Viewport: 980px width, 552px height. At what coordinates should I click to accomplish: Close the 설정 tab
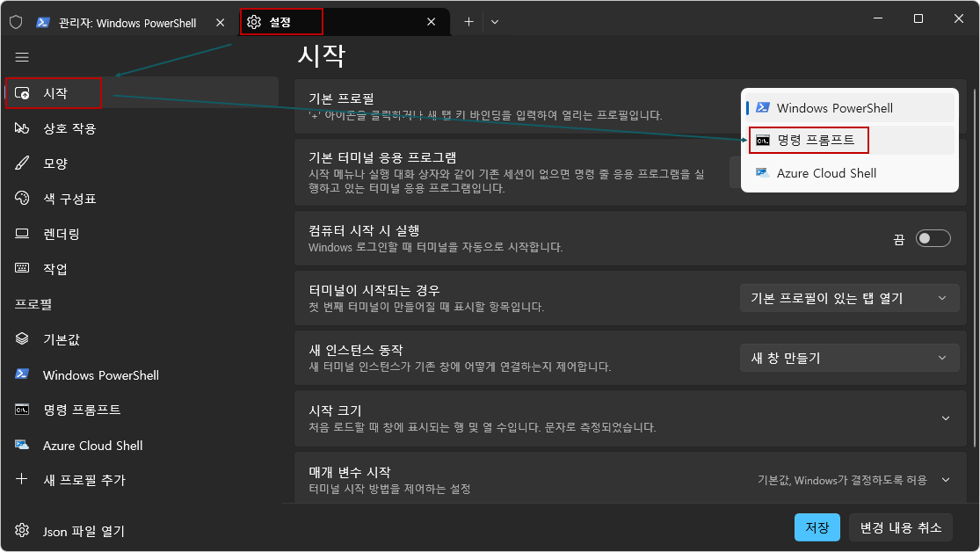coord(432,22)
